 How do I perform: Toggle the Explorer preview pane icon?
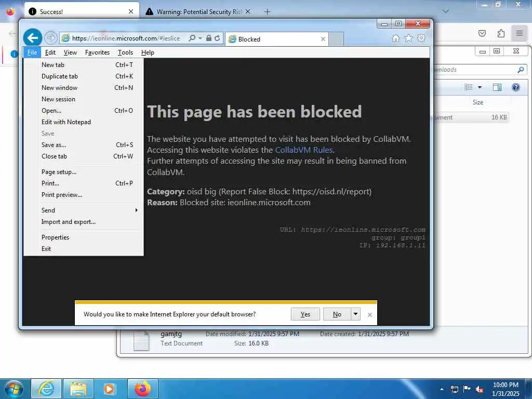click(497, 87)
